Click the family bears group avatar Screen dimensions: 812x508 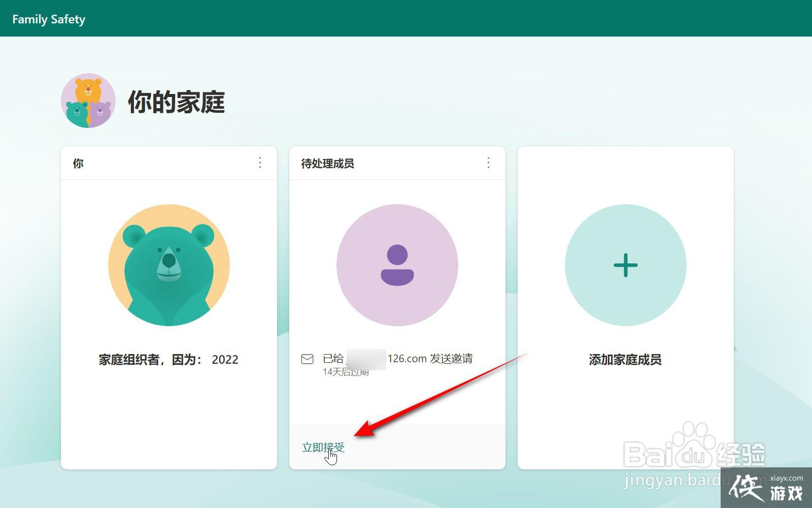point(88,101)
